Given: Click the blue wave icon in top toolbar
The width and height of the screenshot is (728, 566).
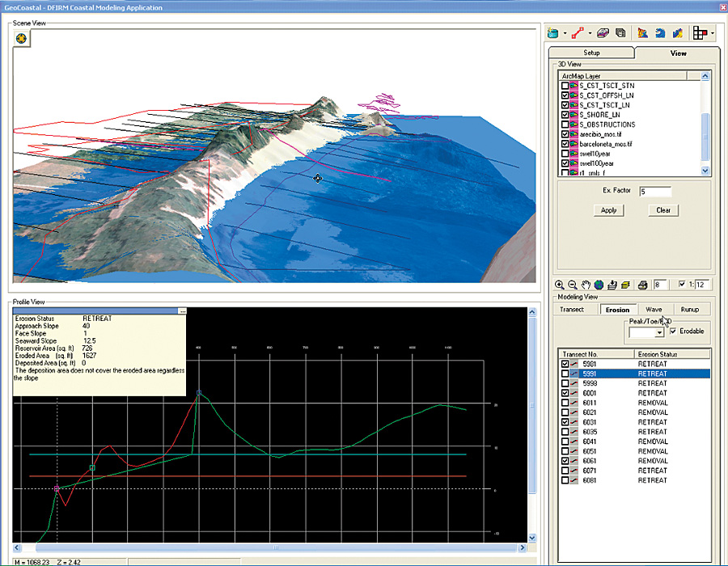Looking at the screenshot, I should tap(660, 33).
